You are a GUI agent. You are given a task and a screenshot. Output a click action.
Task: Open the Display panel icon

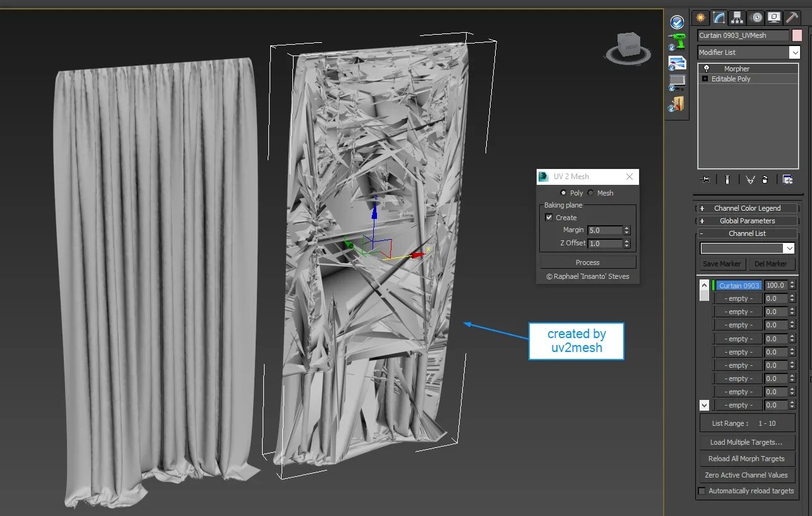(x=773, y=17)
